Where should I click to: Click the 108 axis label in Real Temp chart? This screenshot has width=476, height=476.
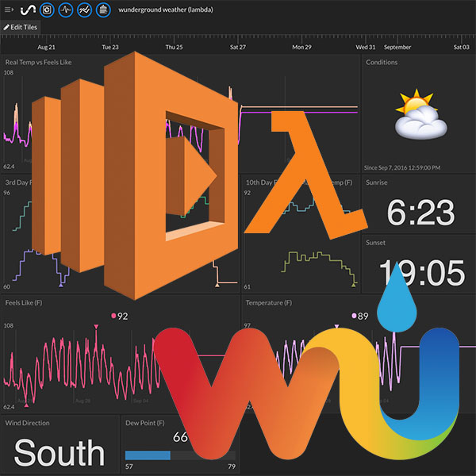click(x=8, y=72)
